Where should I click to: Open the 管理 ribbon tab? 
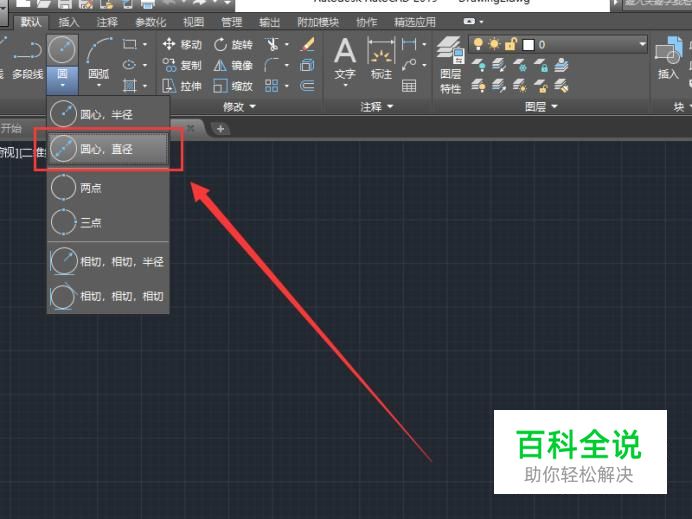(232, 22)
